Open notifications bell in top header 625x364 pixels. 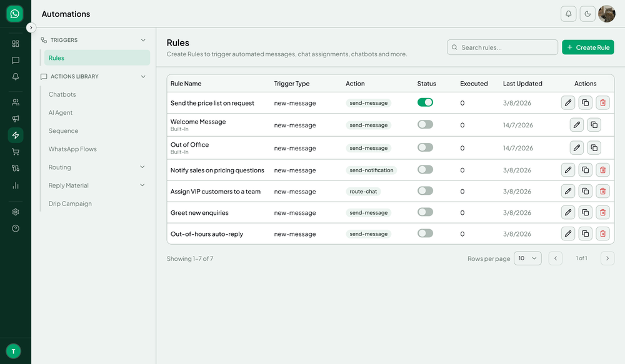[568, 14]
